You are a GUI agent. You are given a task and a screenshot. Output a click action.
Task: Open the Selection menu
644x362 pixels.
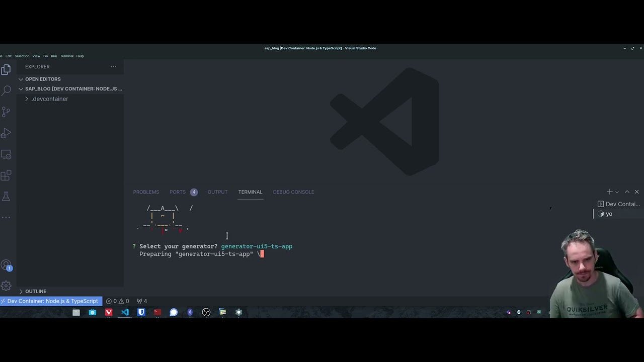[22, 56]
